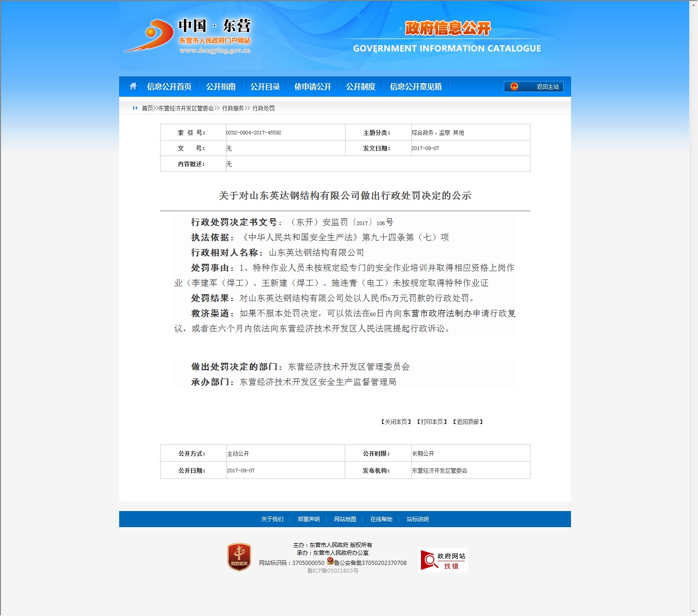Open breadcrumb link 东营经济开发区管委会
Screen dimensions: 698x616
pos(186,108)
